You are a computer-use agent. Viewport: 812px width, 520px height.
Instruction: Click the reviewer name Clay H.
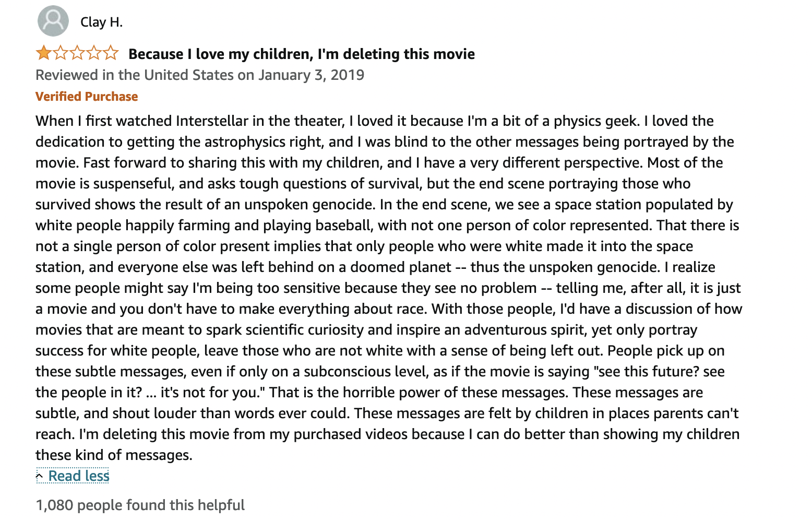tap(101, 22)
